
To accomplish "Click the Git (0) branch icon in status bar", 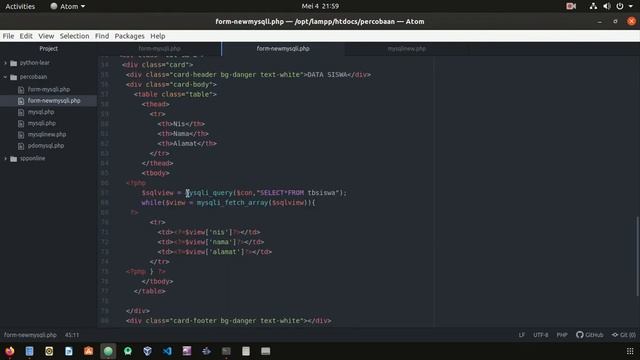I will pos(615,335).
